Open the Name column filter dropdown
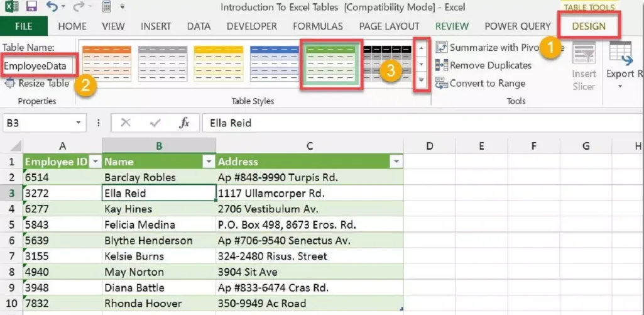 click(209, 162)
